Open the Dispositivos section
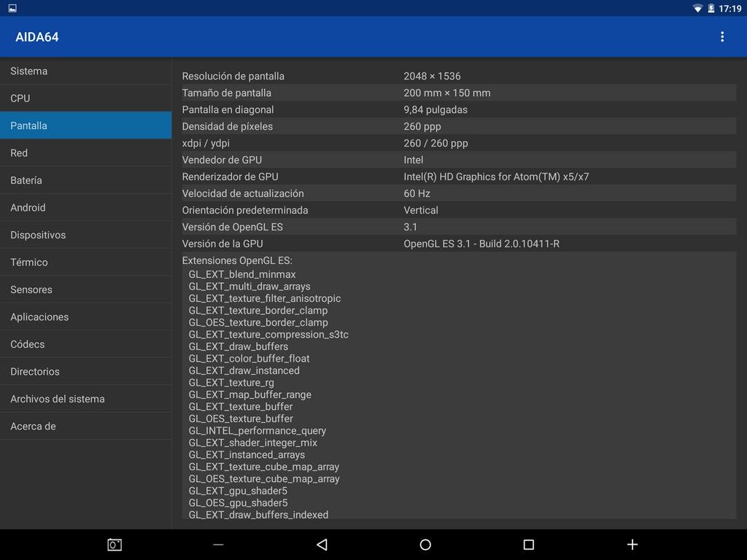 pos(86,235)
